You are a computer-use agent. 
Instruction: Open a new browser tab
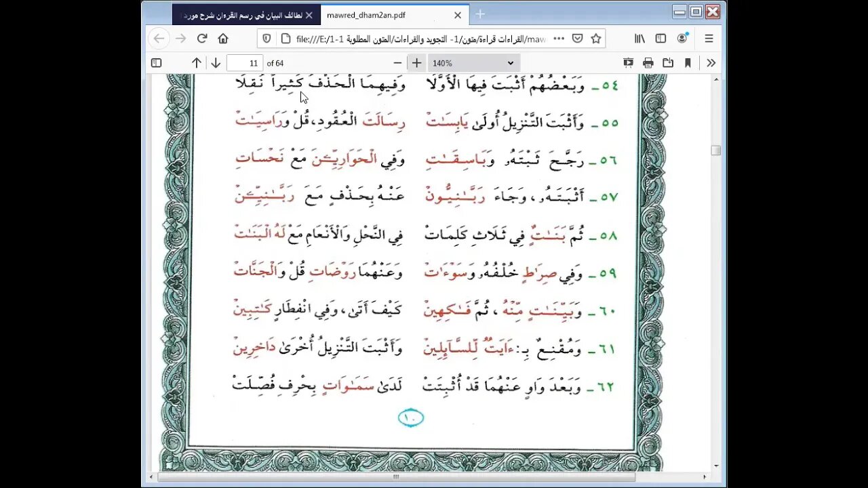click(x=480, y=14)
